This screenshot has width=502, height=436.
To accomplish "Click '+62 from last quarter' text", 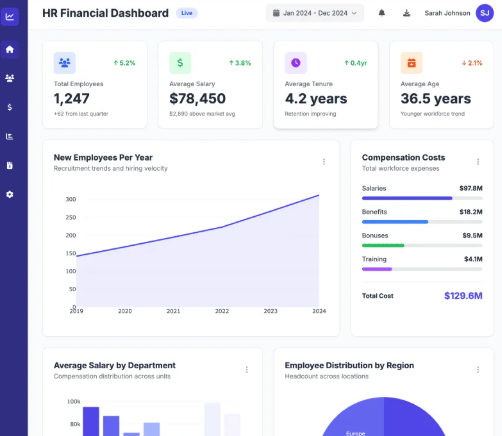I will click(81, 114).
